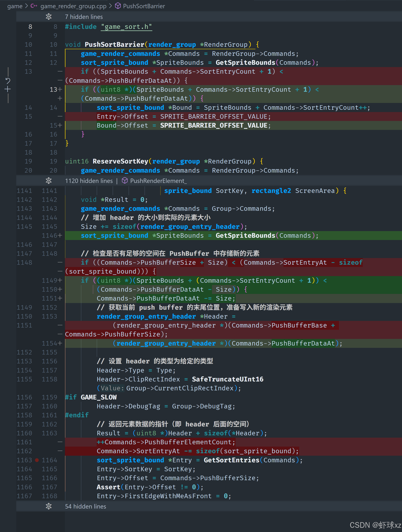
Task: Expand the '7 hidden lines' region
Action: (x=84, y=17)
